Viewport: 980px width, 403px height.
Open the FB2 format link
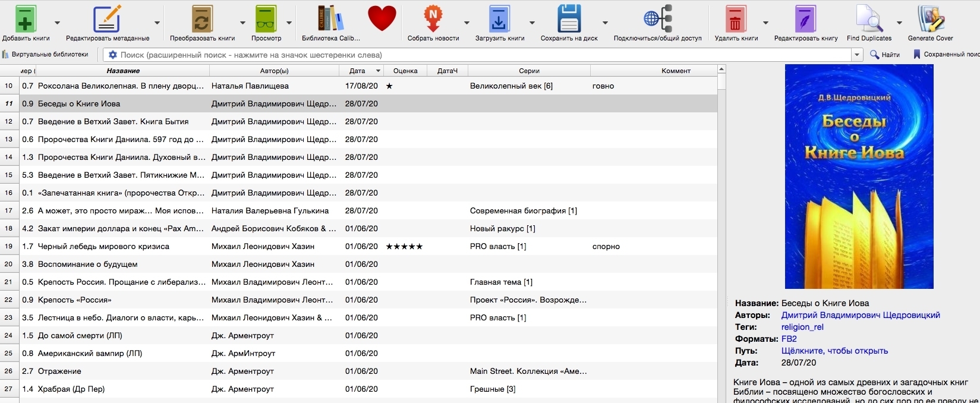coord(789,339)
